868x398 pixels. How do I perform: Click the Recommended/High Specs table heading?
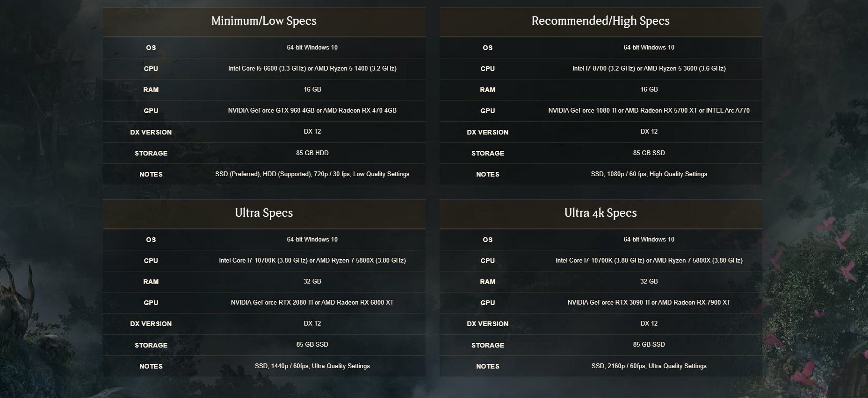(600, 21)
